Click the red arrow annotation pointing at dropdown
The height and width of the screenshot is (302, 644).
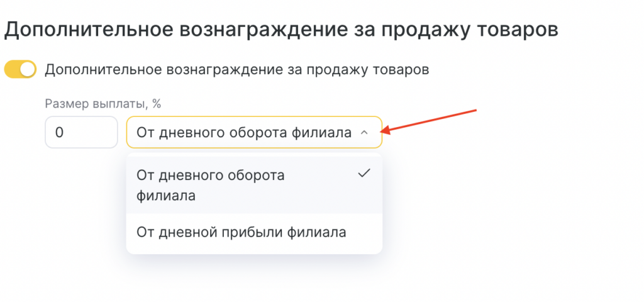click(x=430, y=121)
